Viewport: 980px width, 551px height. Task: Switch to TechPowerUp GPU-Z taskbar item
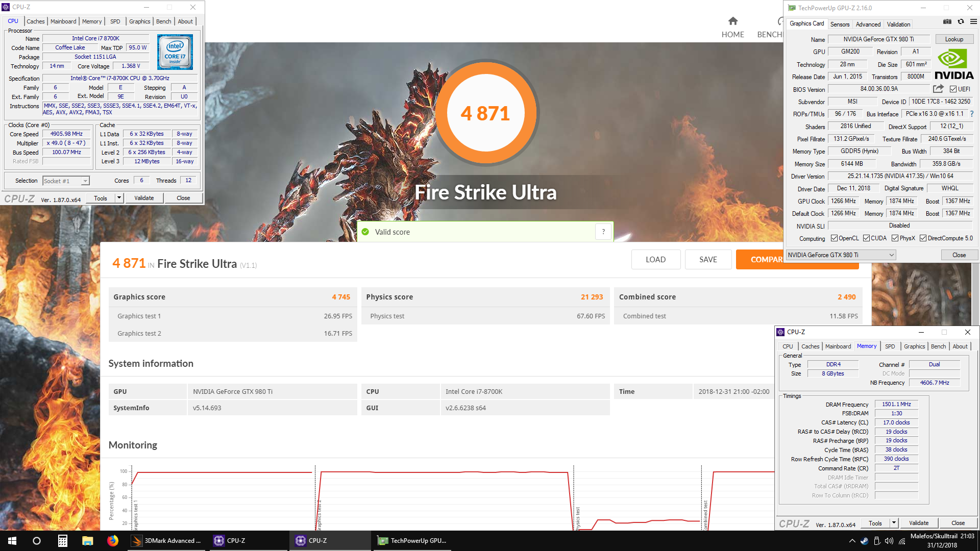coord(412,541)
